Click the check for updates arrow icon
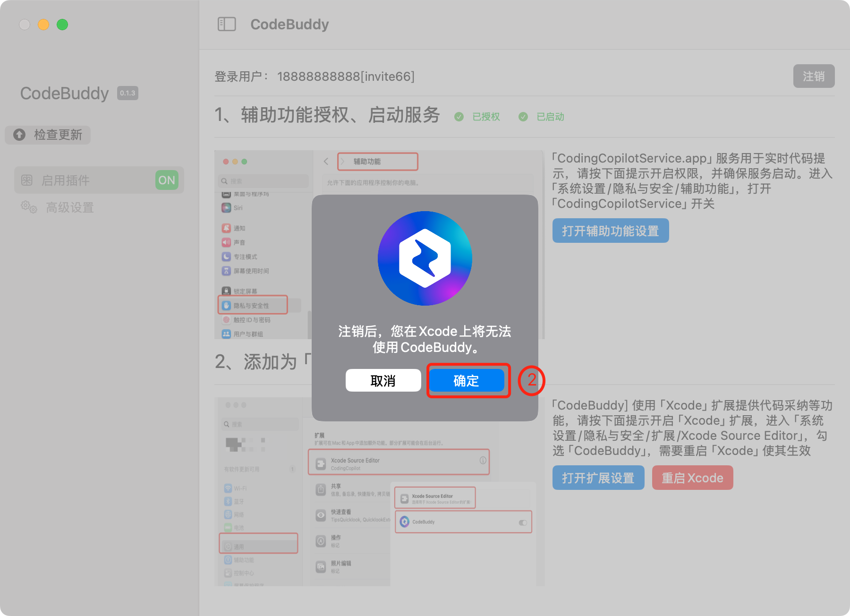The width and height of the screenshot is (850, 616). 19,135
